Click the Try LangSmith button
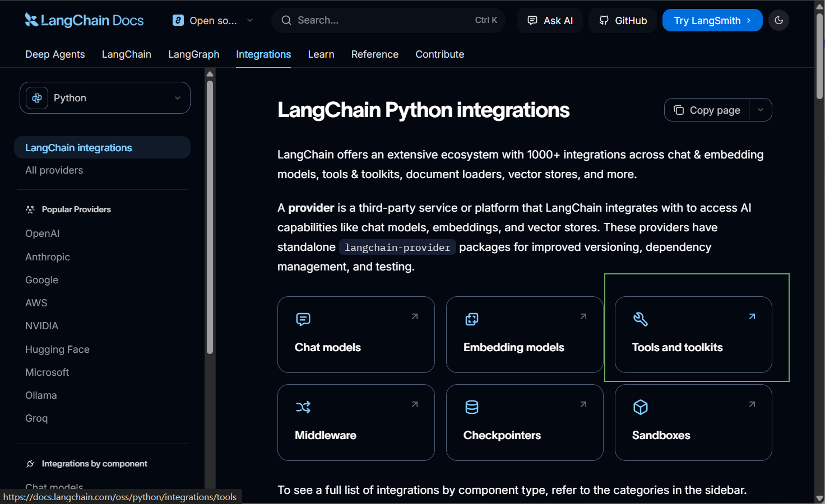825x504 pixels. (x=712, y=20)
